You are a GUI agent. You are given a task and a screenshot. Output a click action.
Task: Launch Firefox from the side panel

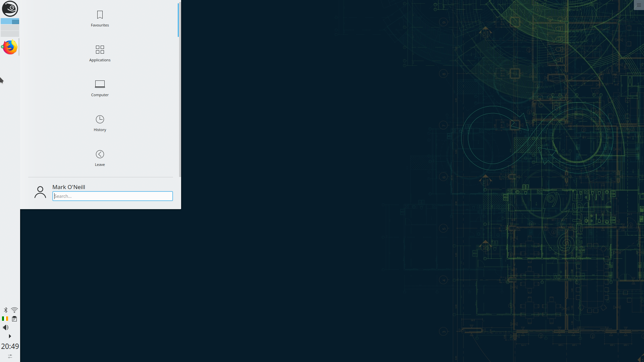point(10,47)
